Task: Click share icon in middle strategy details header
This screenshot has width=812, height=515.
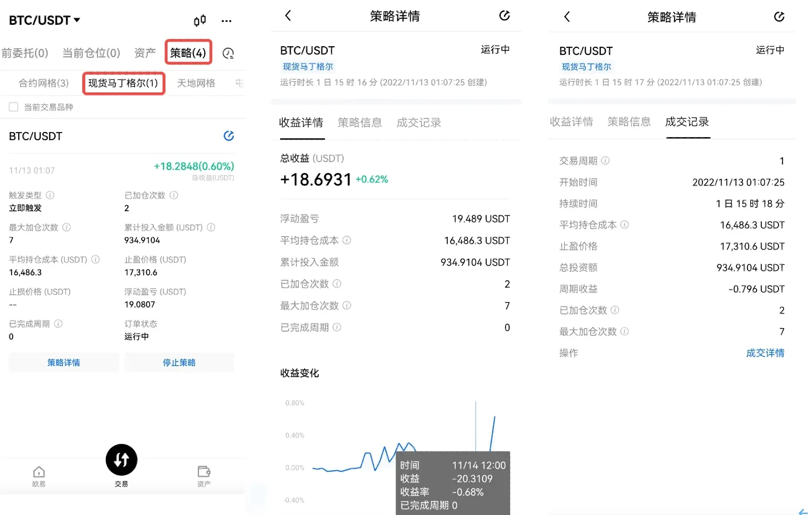Action: (x=504, y=16)
